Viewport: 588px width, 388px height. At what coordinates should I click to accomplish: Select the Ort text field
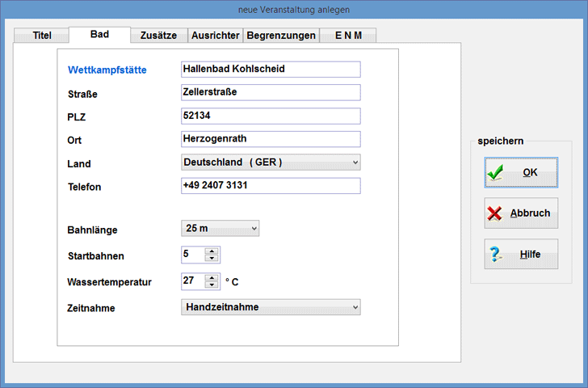pyautogui.click(x=271, y=139)
